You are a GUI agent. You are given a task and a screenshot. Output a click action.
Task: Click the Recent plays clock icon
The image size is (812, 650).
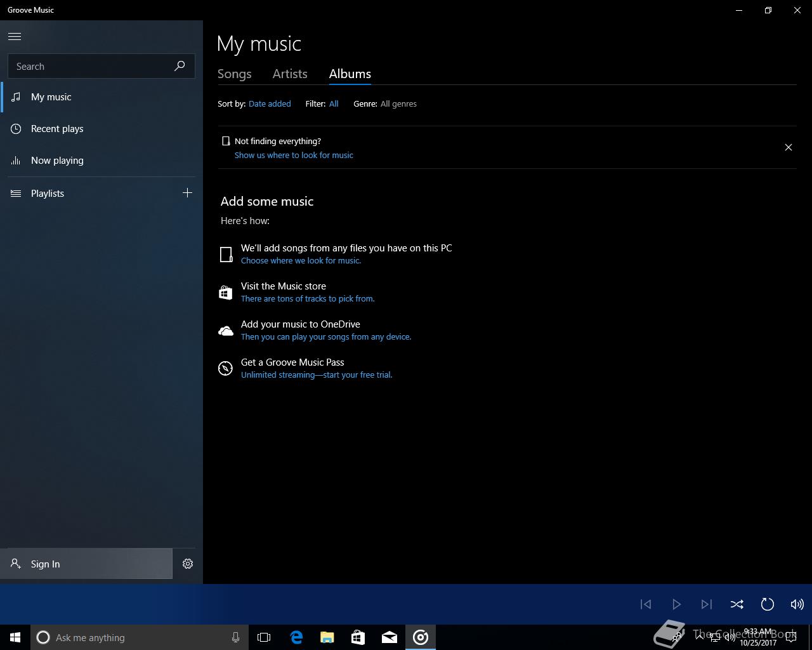tap(16, 129)
